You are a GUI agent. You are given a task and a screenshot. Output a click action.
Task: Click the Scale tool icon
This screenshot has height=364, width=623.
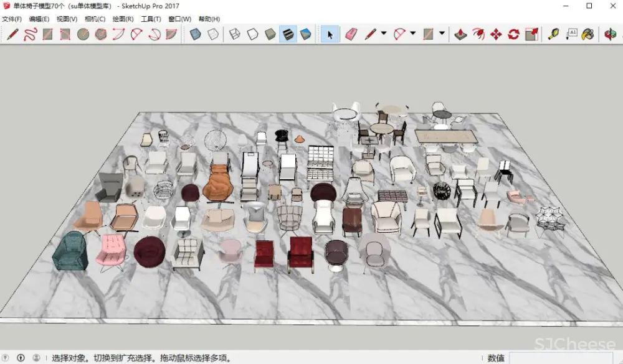pos(531,34)
